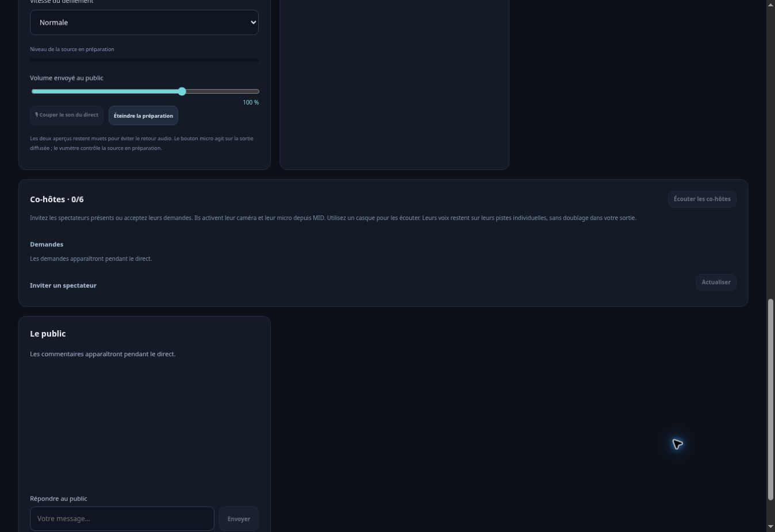Click Niveau de la source en préparation label
The height and width of the screenshot is (532, 775).
click(x=72, y=49)
